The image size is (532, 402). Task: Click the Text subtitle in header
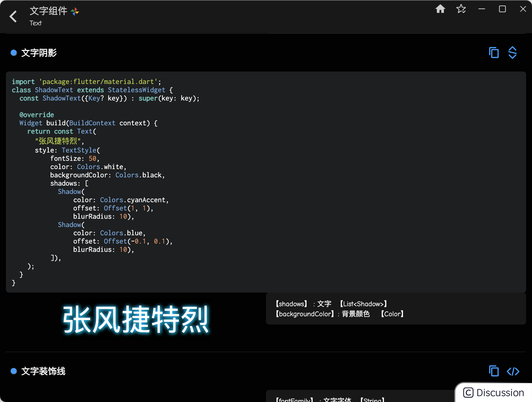point(35,23)
